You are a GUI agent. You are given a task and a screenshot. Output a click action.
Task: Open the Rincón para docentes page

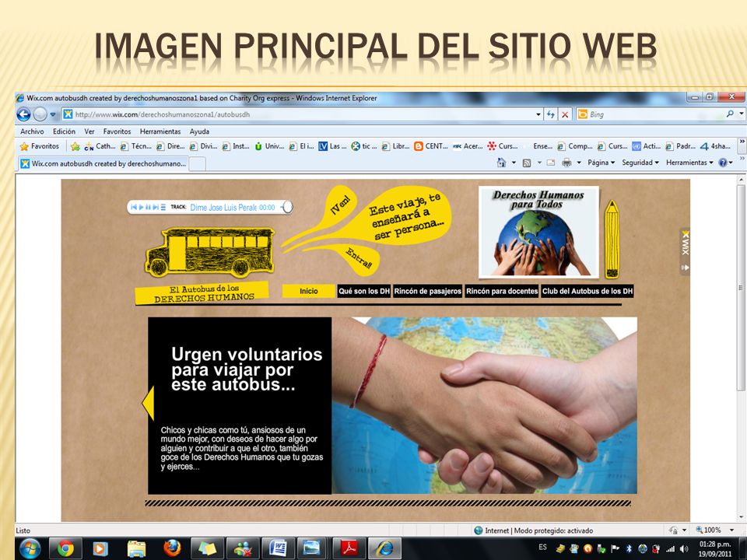point(502,291)
